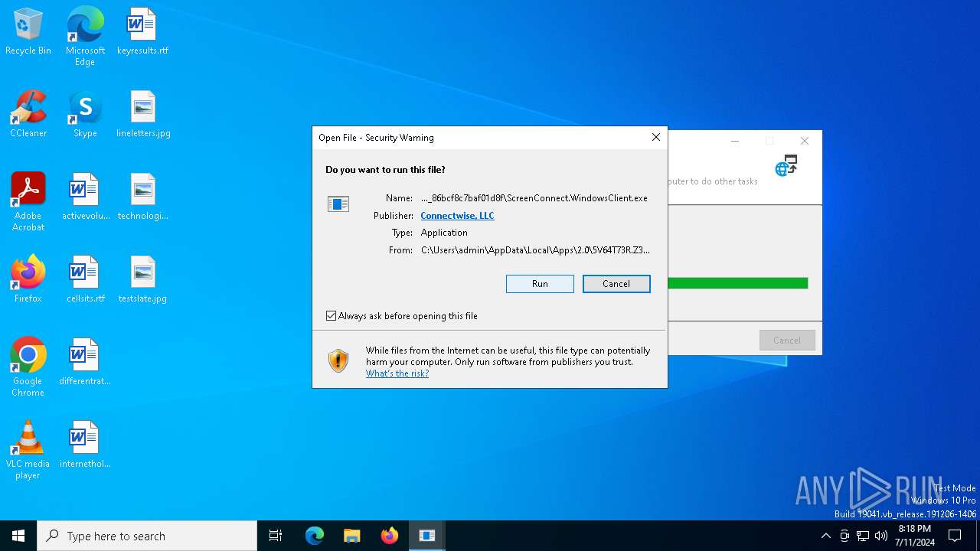Screen dimensions: 980x551
Task: Open File Explorer from taskbar
Action: click(351, 536)
